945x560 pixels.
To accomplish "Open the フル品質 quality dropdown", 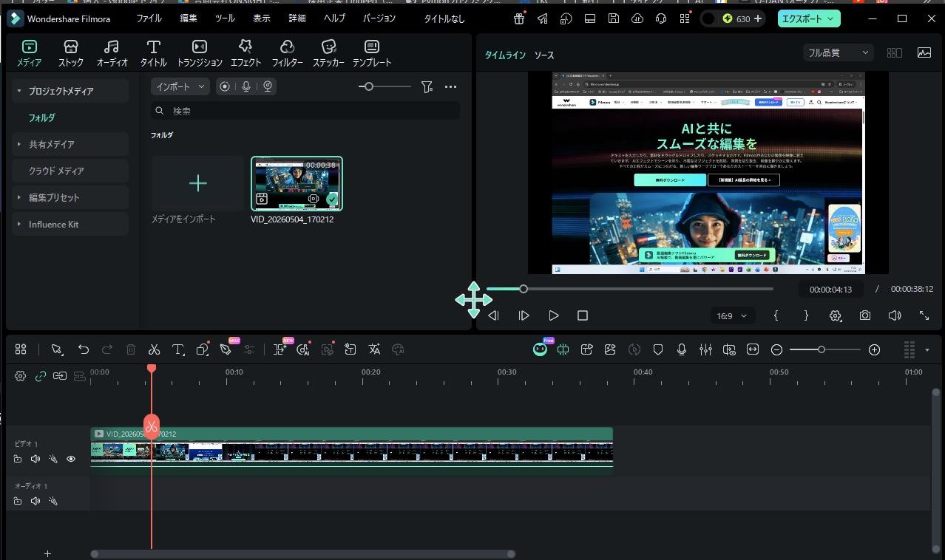I will pyautogui.click(x=839, y=52).
